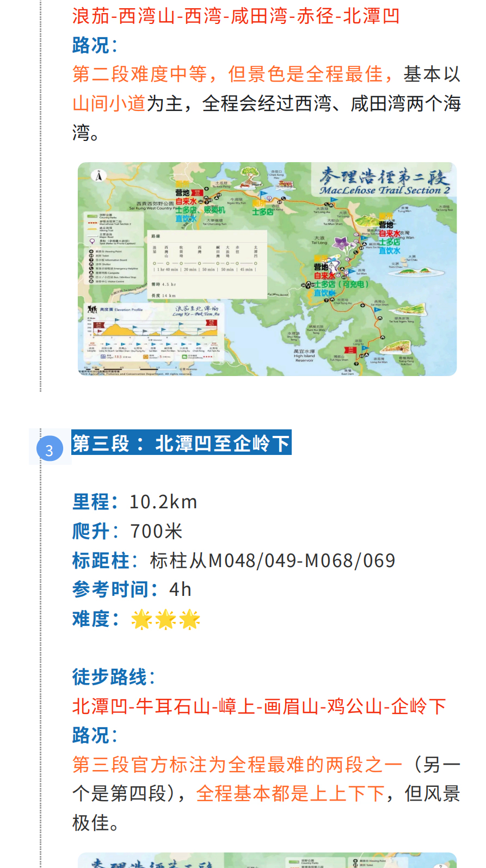The image size is (486, 868).
Task: Click the blue number 3 circle badge
Action: pos(50,450)
